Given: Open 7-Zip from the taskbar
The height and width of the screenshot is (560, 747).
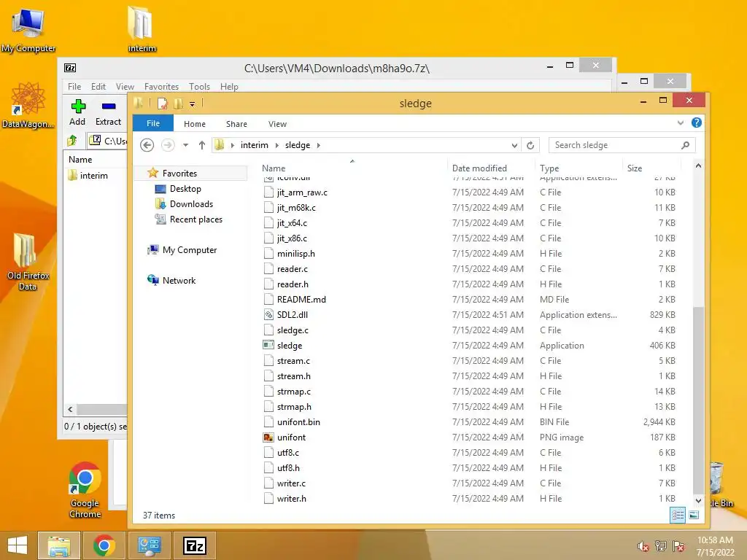Looking at the screenshot, I should point(195,545).
